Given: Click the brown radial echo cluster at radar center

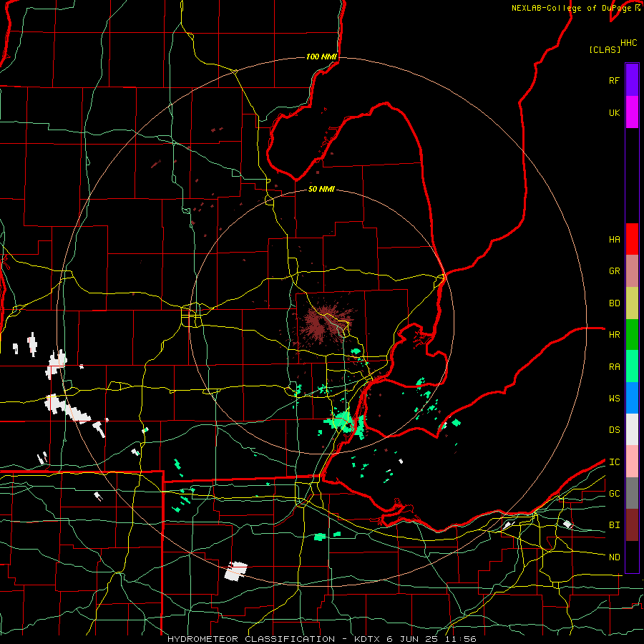Looking at the screenshot, I should (x=326, y=322).
